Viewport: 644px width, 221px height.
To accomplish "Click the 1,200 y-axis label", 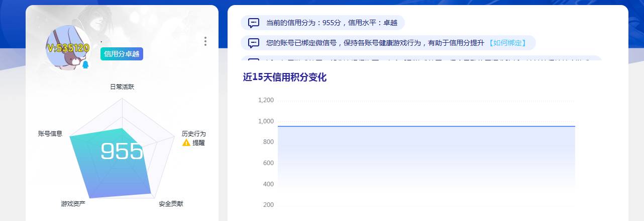I will click(x=266, y=100).
